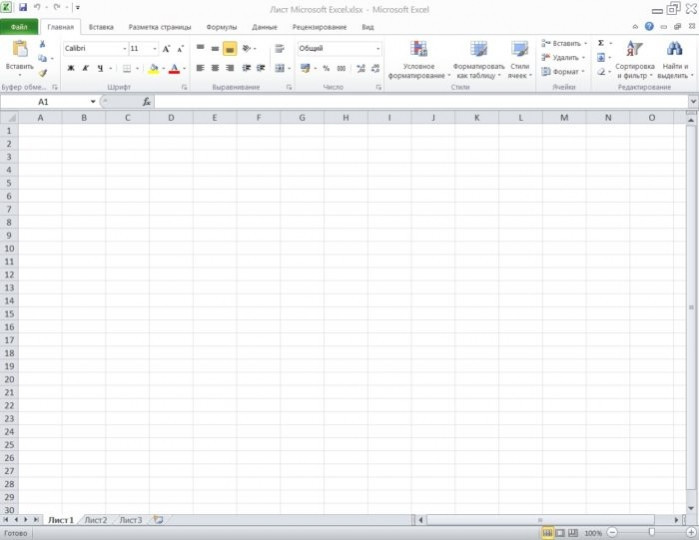Open Conditional Formatting (Условное форматирование)
This screenshot has width=699, height=540.
point(418,60)
